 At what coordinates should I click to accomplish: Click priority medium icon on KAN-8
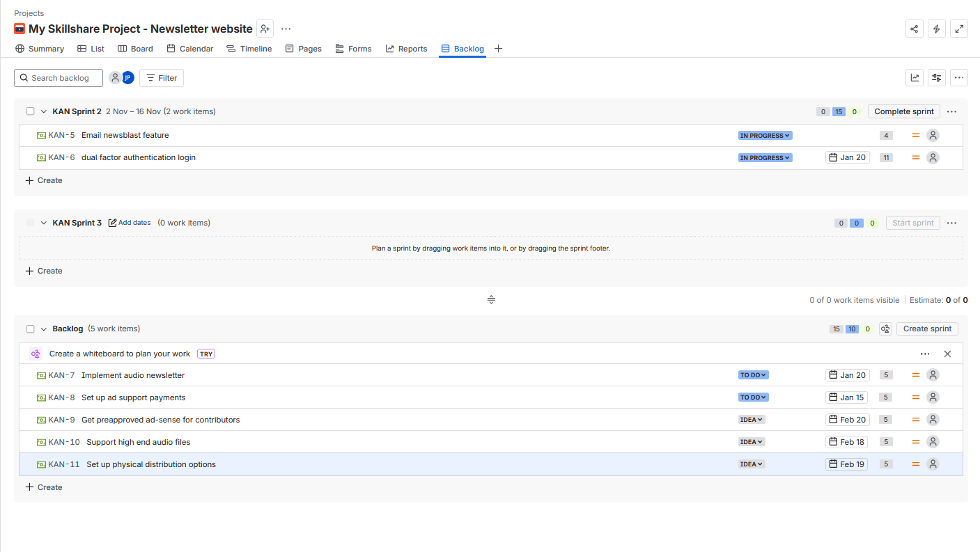916,397
